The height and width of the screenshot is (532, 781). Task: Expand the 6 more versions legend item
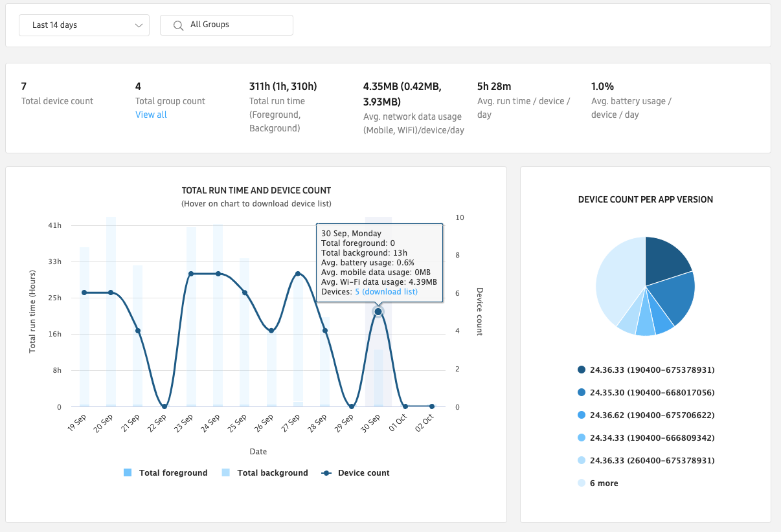tap(603, 483)
